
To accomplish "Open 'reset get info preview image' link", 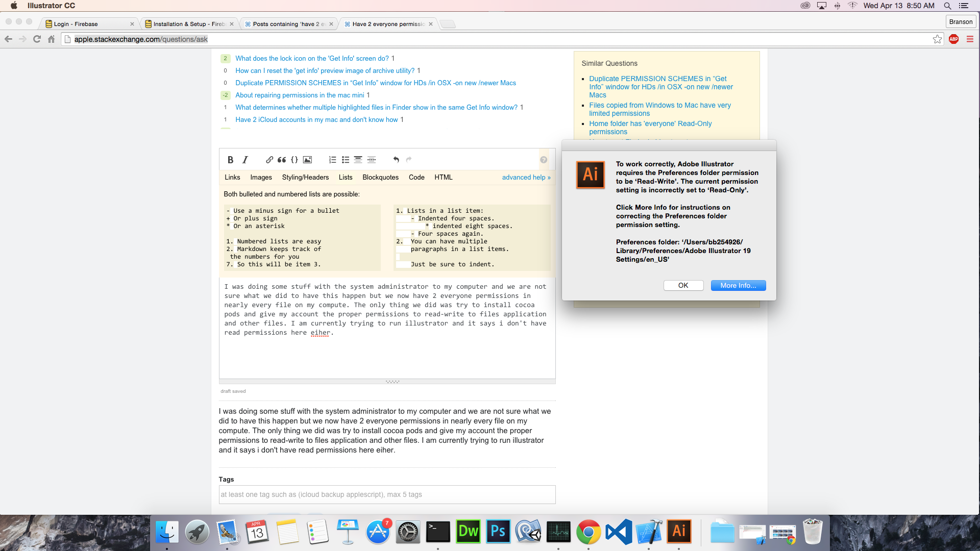I will point(325,70).
